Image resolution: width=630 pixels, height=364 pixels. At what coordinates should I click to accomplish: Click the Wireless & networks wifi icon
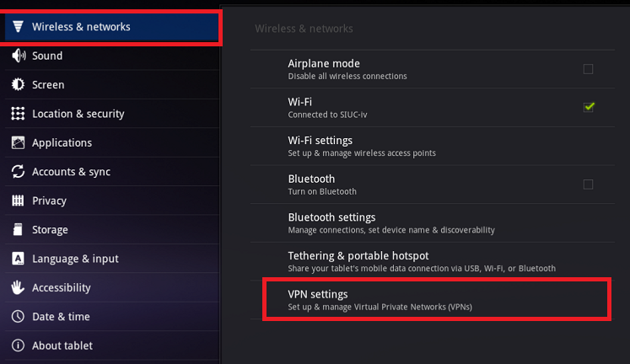[x=17, y=27]
